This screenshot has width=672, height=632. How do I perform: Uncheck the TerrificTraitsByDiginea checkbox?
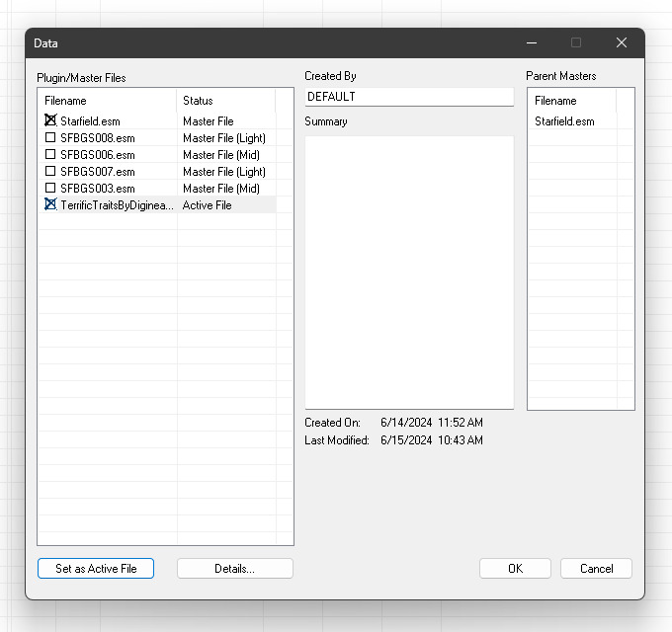(x=50, y=204)
